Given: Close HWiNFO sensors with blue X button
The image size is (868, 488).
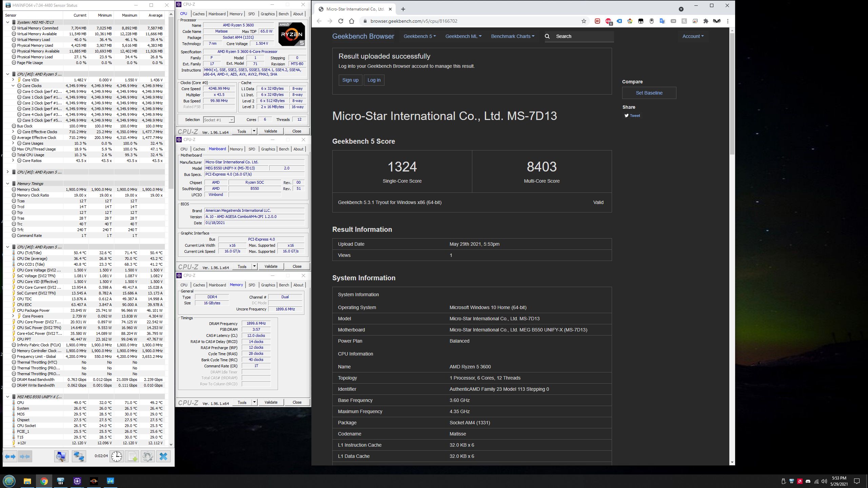Looking at the screenshot, I should click(x=163, y=456).
